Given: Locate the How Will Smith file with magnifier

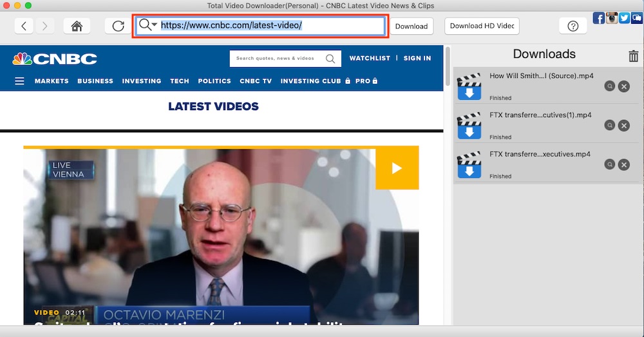Looking at the screenshot, I should tap(609, 86).
